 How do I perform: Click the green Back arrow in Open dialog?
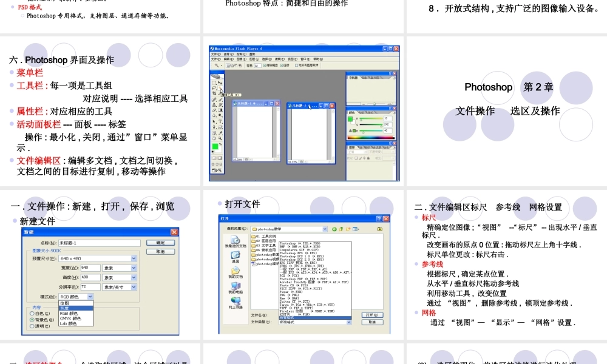pos(334,229)
